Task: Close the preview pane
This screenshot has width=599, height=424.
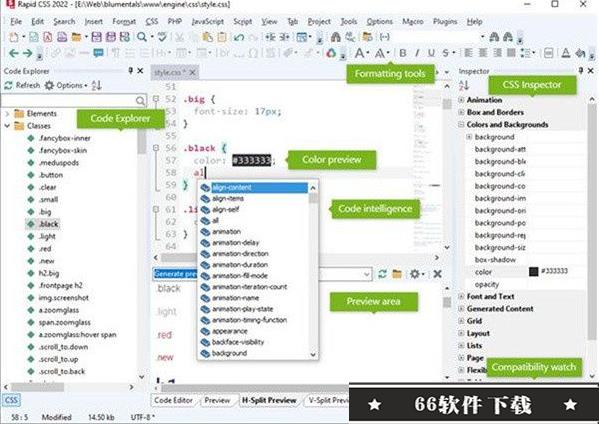Action: tap(437, 274)
